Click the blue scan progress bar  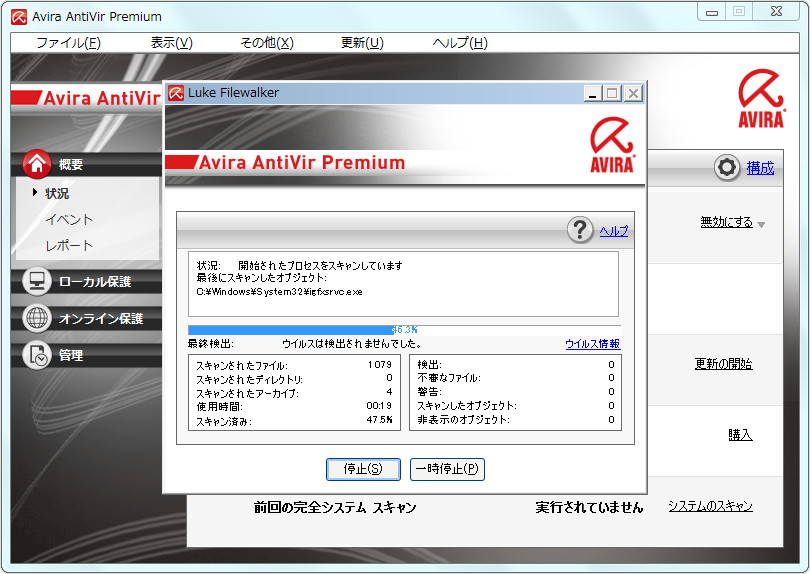tap(404, 330)
